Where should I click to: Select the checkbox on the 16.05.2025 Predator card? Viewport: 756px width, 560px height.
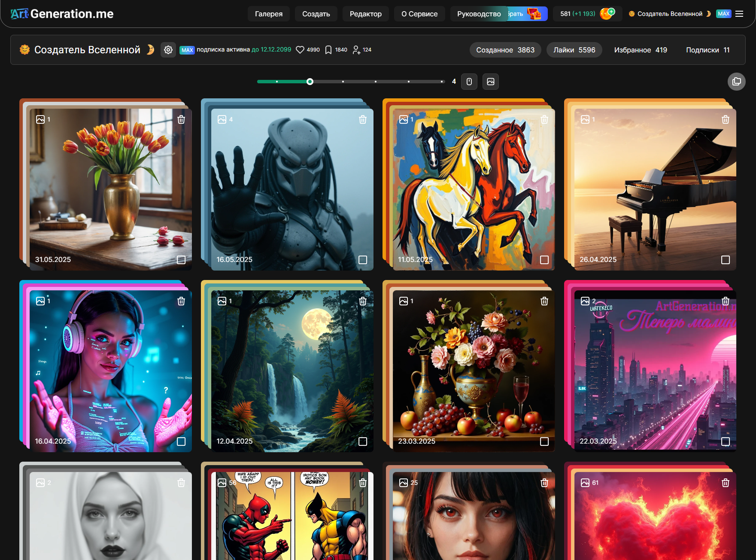[363, 260]
